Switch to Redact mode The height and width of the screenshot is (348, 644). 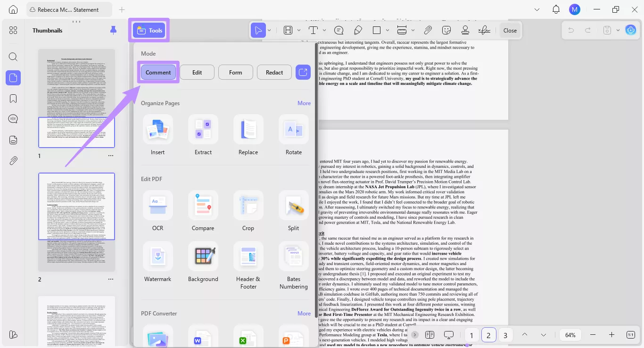point(274,72)
